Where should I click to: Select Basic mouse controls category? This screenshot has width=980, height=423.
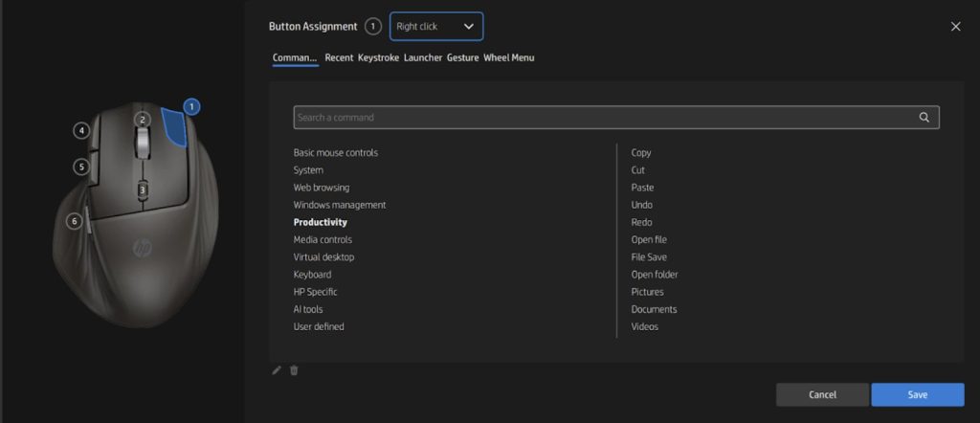(336, 152)
